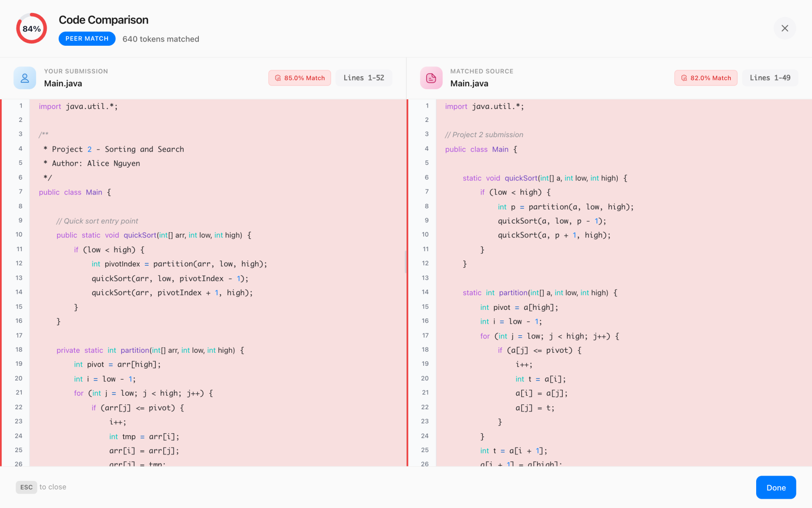Click 'Project 2 - Sorting and Search' comment
The width and height of the screenshot is (812, 508).
113,149
